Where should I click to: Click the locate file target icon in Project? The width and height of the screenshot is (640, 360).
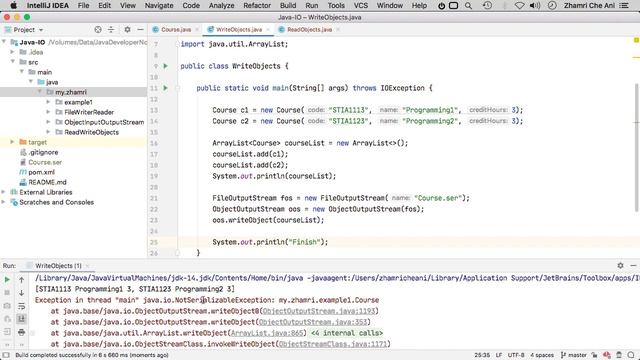click(x=98, y=29)
